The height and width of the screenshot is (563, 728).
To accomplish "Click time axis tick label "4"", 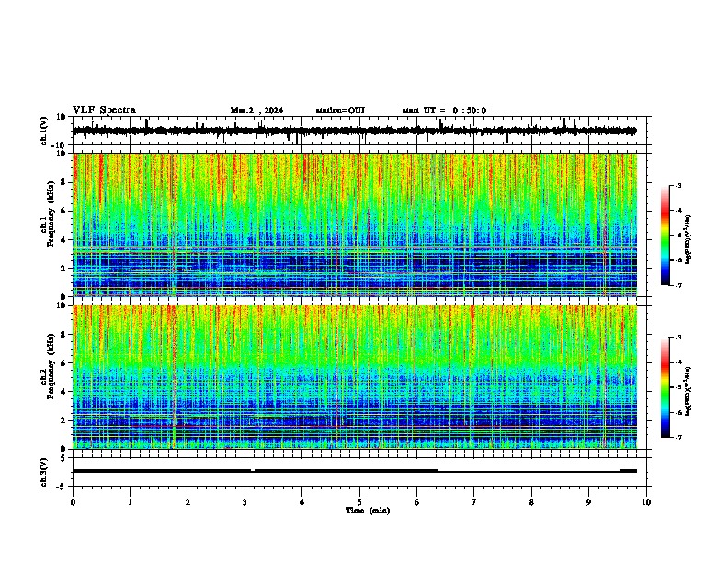I will (301, 502).
